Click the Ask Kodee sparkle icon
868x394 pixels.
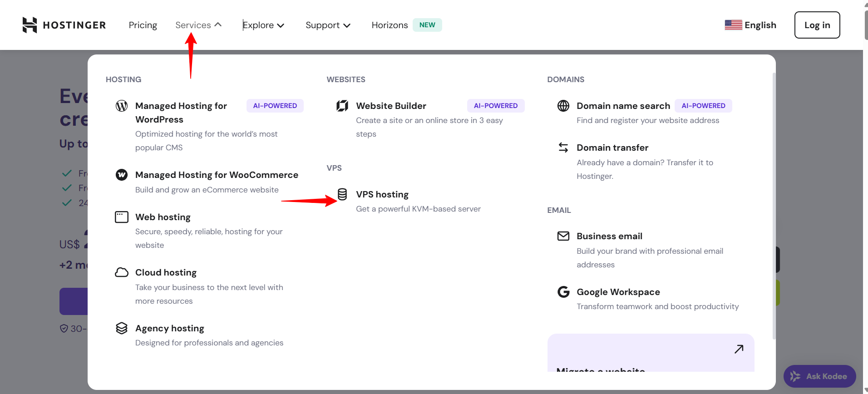[795, 376]
